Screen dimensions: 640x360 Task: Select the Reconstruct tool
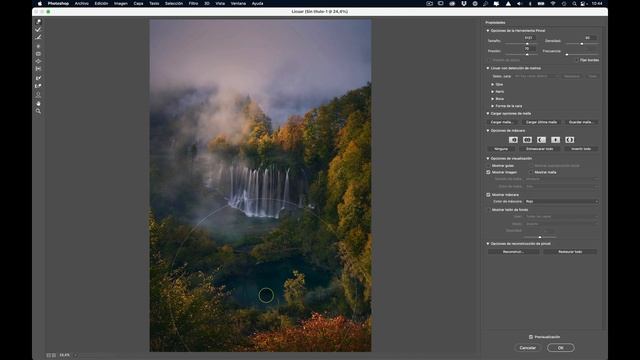point(38,29)
